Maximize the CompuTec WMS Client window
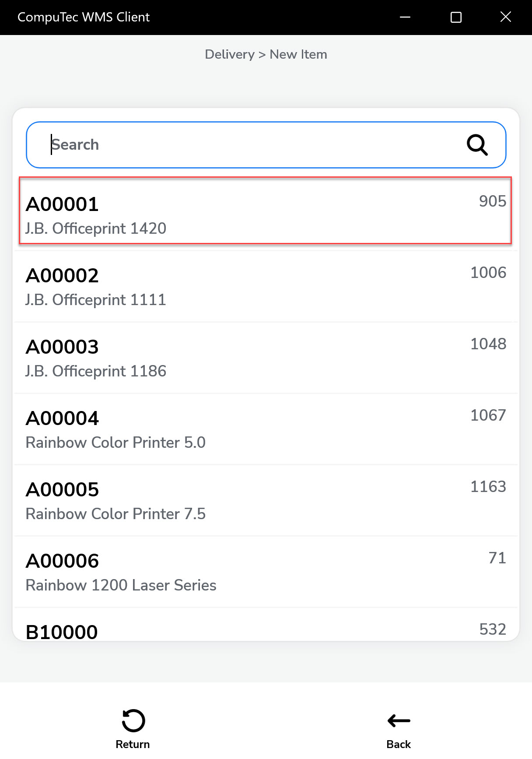This screenshot has width=532, height=759. (456, 18)
